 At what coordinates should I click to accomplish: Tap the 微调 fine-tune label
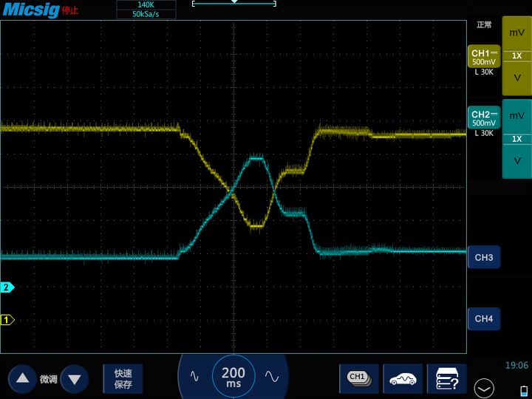tap(48, 379)
